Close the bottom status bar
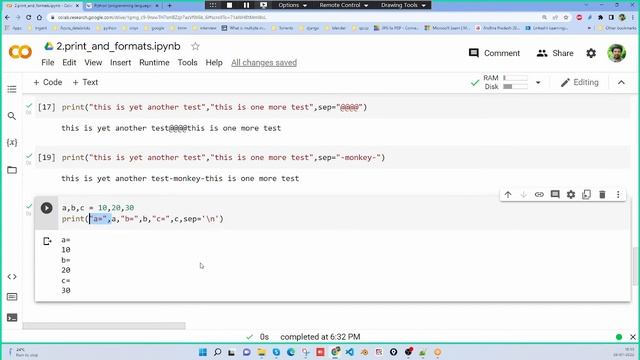This screenshot has height=360, width=640. pyautogui.click(x=633, y=337)
